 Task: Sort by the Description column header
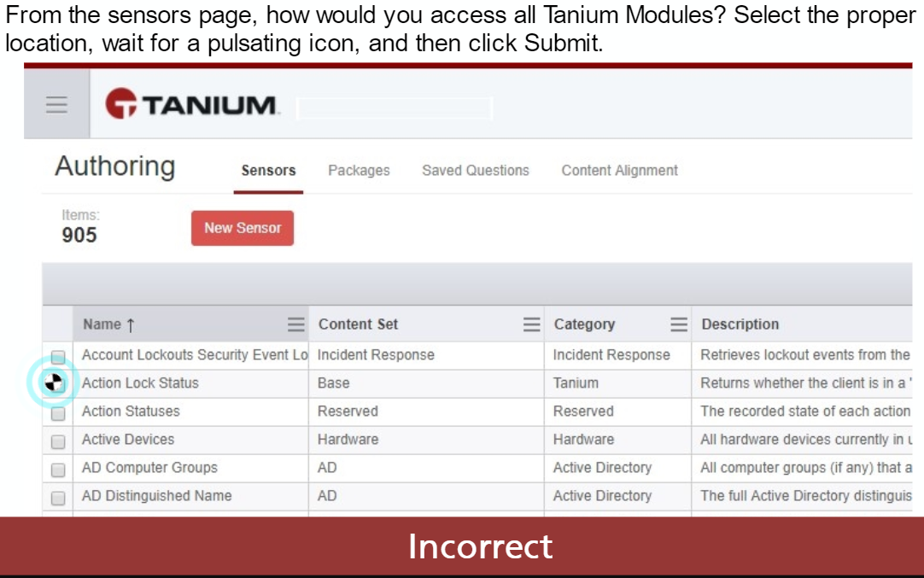[740, 324]
